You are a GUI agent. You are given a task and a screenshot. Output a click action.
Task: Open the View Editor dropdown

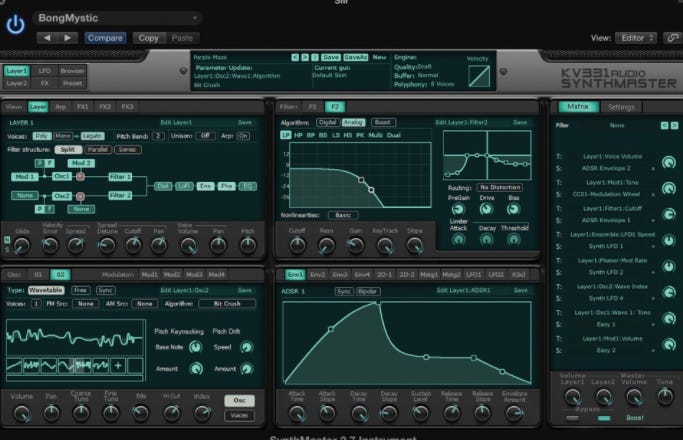pos(636,38)
